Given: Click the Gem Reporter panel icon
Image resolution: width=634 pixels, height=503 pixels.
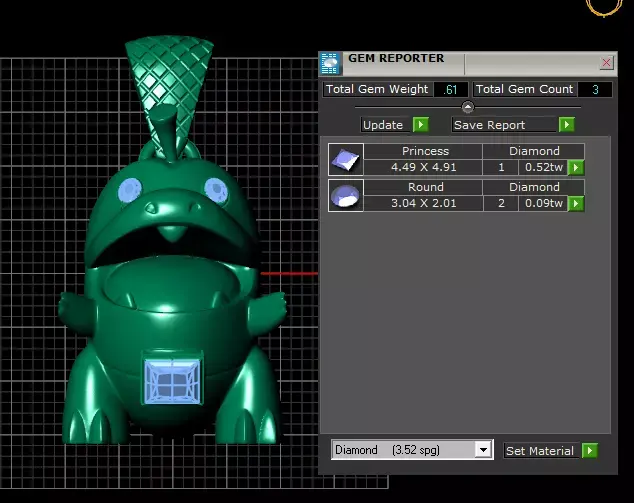Looking at the screenshot, I should click(330, 63).
